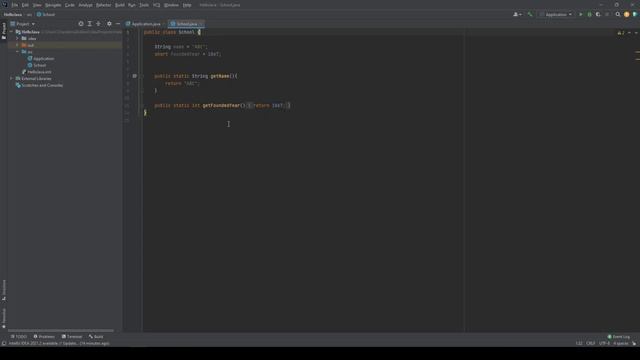Run with Coverage icon
Screen dimensions: 640x360
click(x=598, y=15)
